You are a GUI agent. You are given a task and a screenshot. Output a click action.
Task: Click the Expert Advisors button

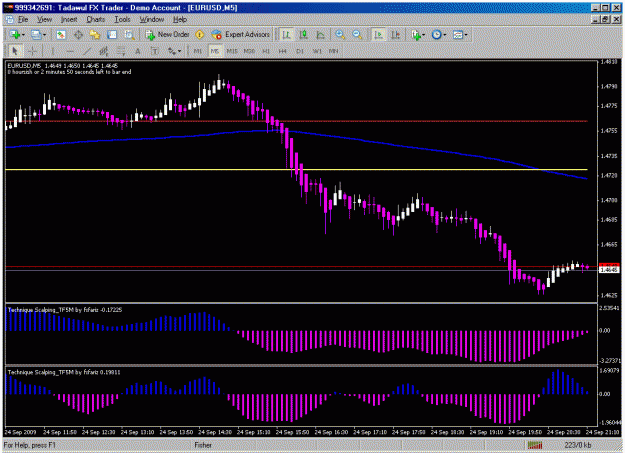[241, 35]
